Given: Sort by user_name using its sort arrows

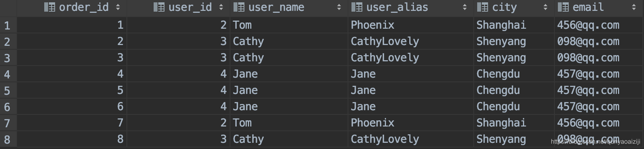Looking at the screenshot, I should coord(339,7).
